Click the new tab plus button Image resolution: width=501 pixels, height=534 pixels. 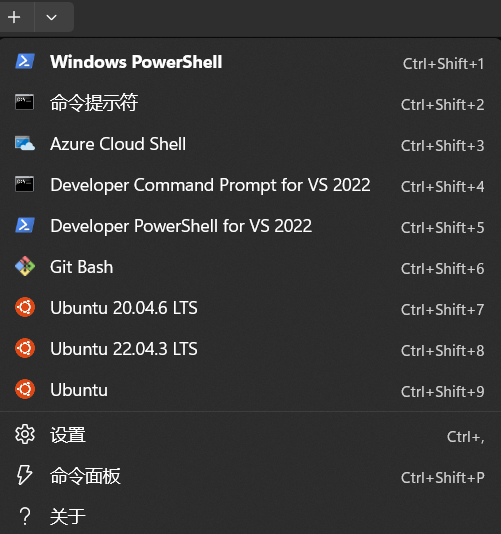14,17
